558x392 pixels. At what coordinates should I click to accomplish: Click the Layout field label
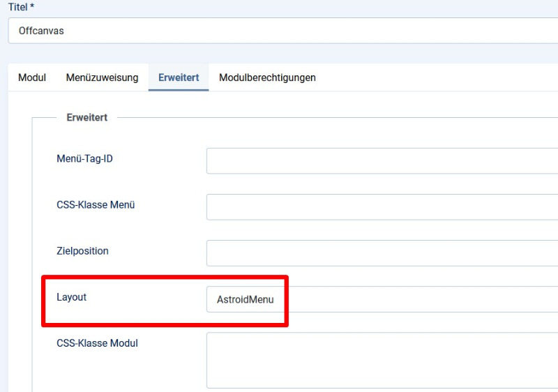pyautogui.click(x=72, y=297)
